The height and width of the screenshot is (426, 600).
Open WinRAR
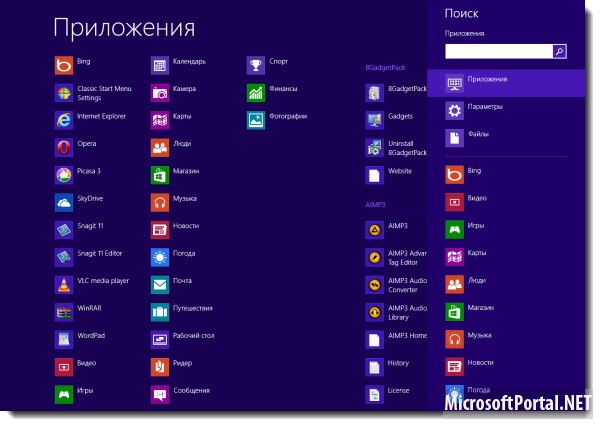78,312
